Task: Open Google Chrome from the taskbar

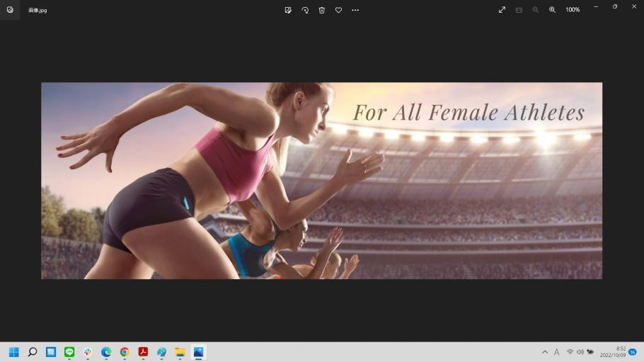Action: click(x=125, y=352)
